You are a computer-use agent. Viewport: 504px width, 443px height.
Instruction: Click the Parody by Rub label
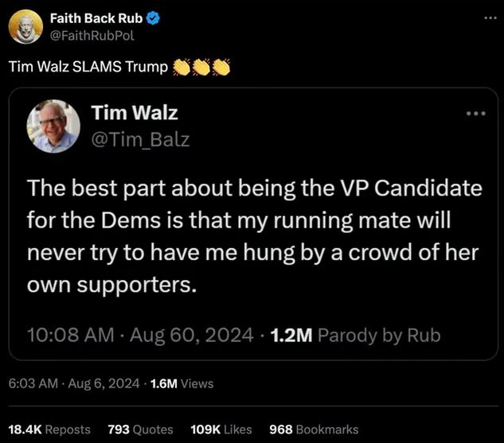coord(378,335)
